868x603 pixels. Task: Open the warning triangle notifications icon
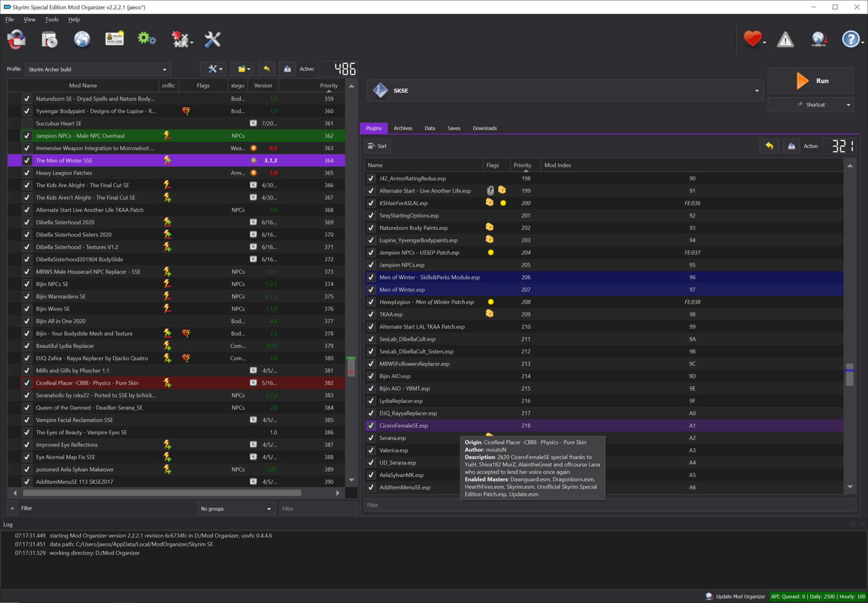point(785,39)
